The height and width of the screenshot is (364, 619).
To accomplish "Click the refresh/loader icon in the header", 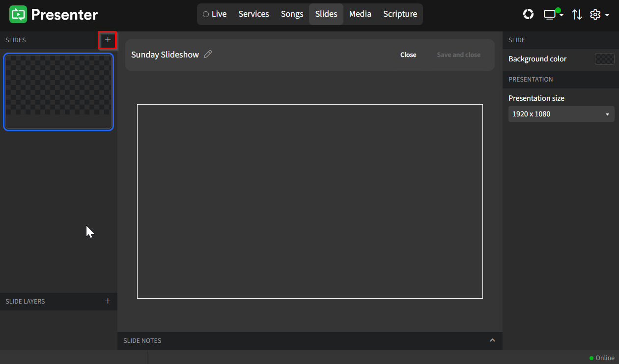I will (x=528, y=14).
